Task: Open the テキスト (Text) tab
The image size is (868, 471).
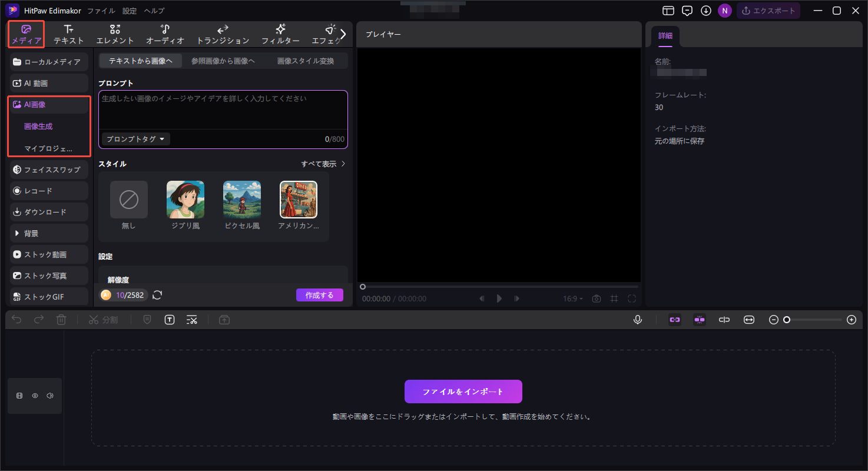Action: (x=69, y=35)
